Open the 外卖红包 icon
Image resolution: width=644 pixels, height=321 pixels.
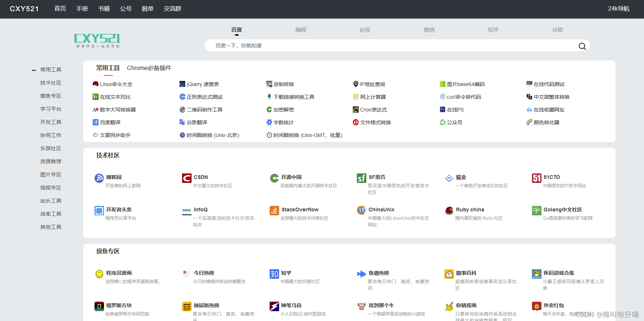[537, 306]
